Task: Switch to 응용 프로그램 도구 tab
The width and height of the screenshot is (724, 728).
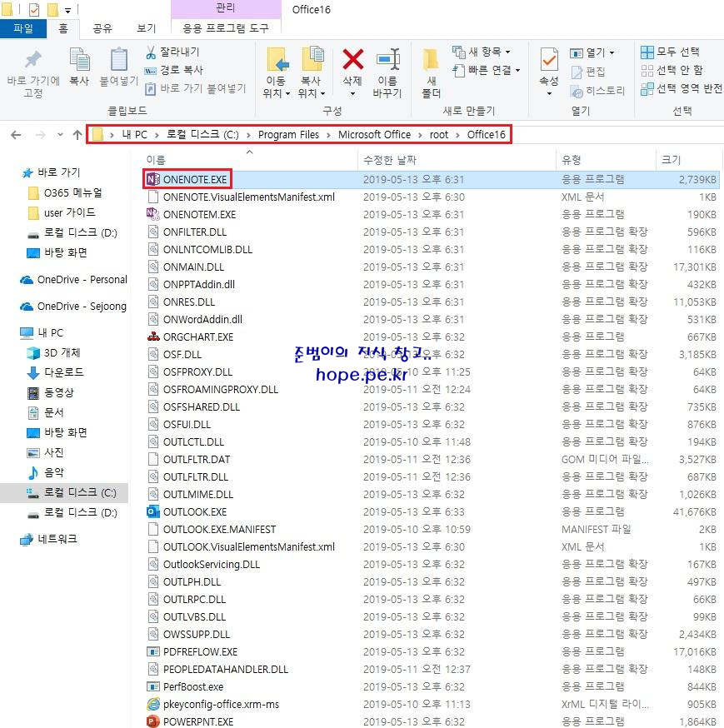Action: click(226, 28)
